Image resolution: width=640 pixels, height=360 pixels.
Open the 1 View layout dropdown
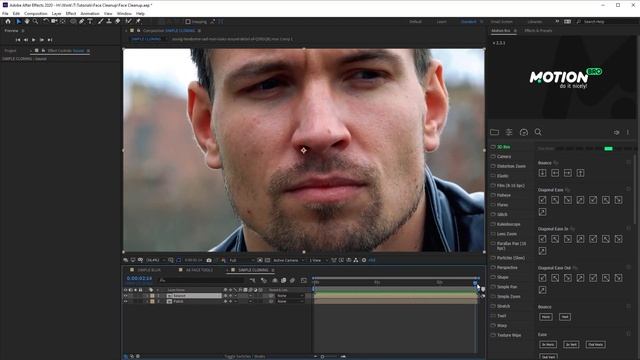[x=318, y=260]
